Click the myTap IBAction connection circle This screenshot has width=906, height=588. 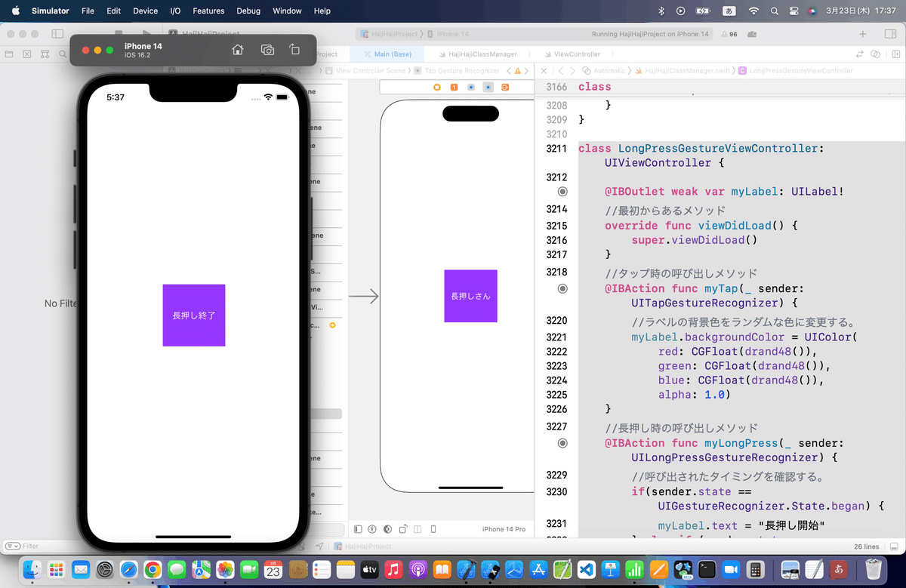coord(562,288)
